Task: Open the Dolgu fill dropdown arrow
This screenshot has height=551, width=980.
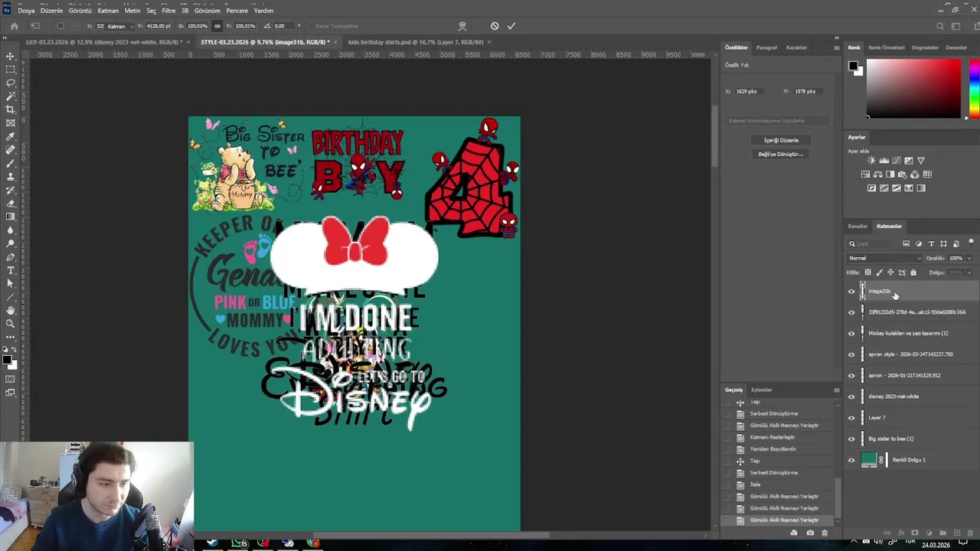Action: tap(969, 272)
